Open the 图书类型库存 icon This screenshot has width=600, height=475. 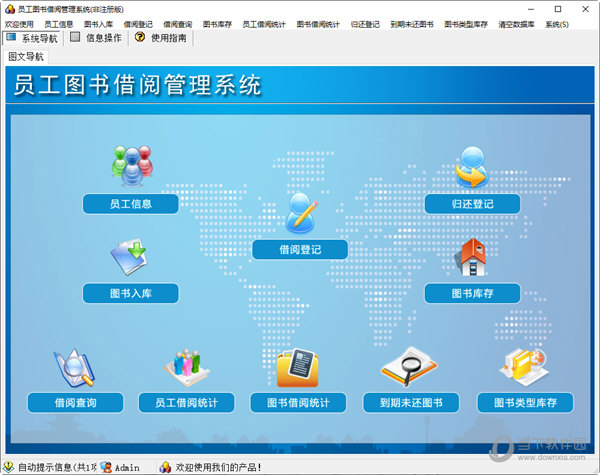click(x=524, y=367)
